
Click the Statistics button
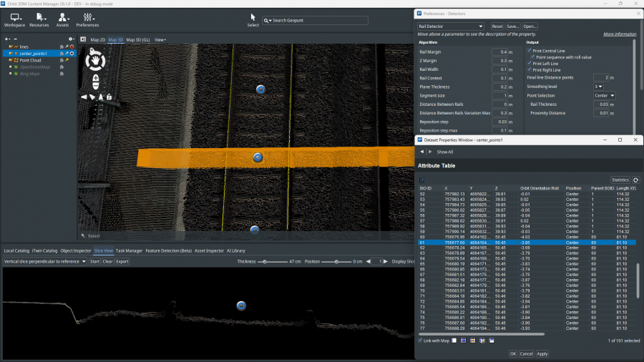pyautogui.click(x=620, y=180)
